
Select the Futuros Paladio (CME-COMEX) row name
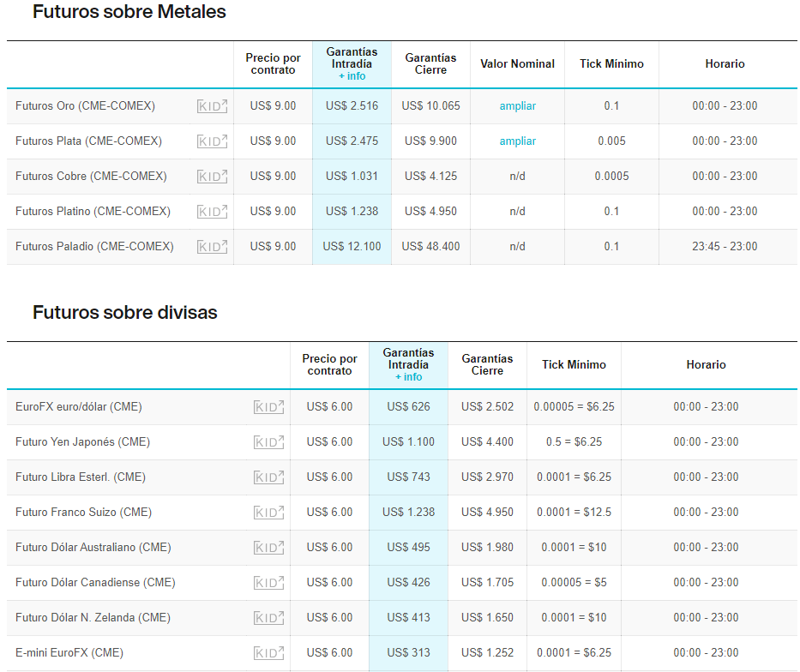[94, 247]
